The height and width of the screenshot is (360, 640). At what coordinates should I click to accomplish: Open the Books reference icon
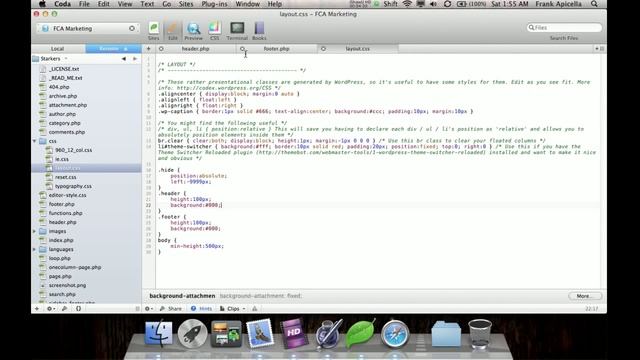pos(259,31)
